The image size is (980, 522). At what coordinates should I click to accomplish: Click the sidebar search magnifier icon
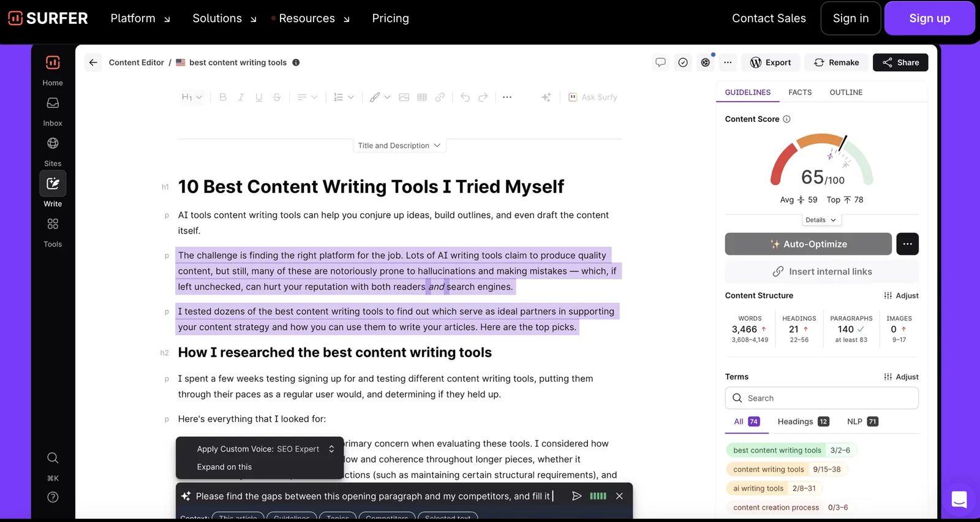point(53,458)
